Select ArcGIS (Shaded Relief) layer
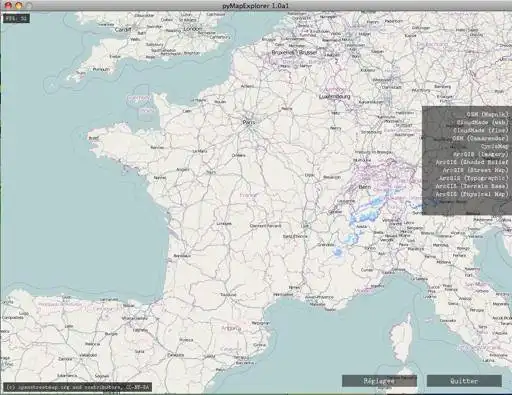The height and width of the screenshot is (395, 512). click(472, 162)
